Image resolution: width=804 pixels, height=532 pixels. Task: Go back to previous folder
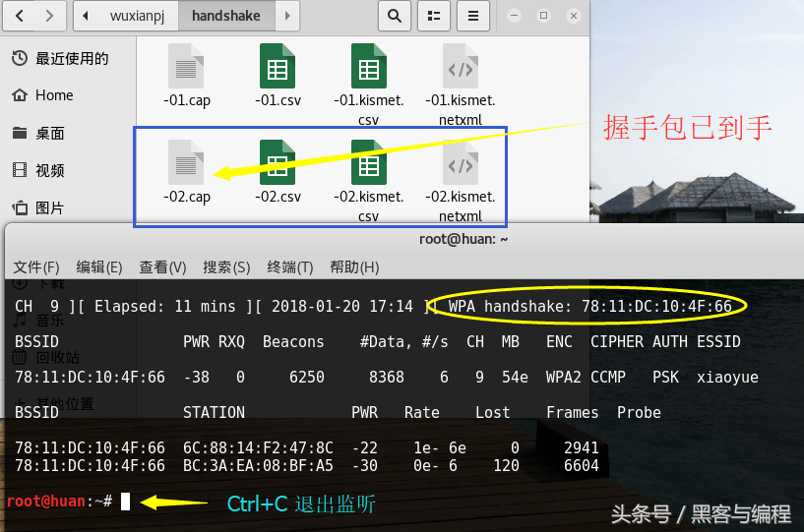[x=20, y=16]
